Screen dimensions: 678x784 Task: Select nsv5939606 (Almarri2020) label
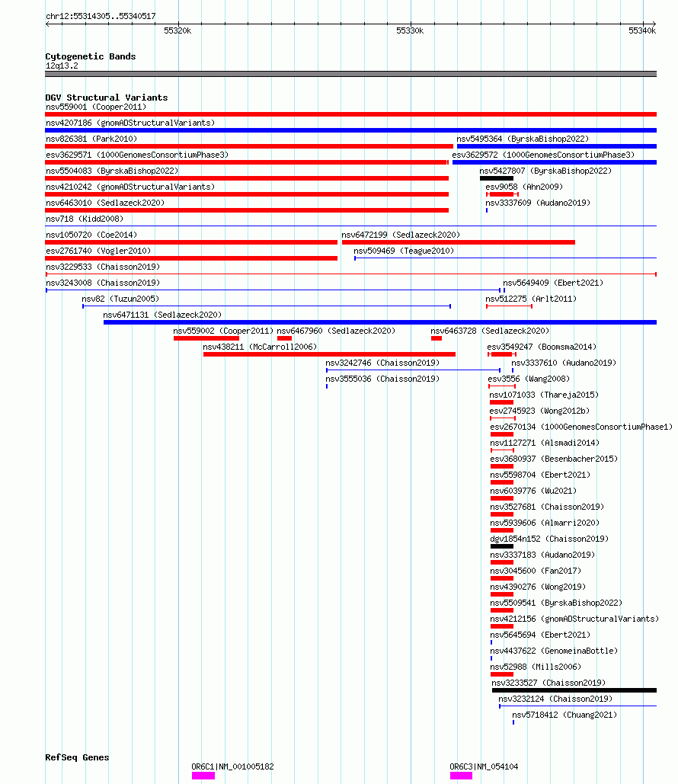545,523
